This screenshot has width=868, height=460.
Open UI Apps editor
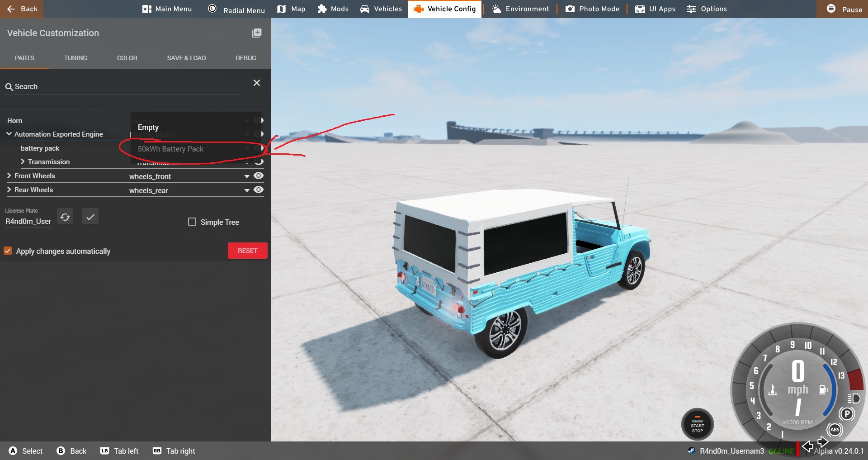[655, 9]
